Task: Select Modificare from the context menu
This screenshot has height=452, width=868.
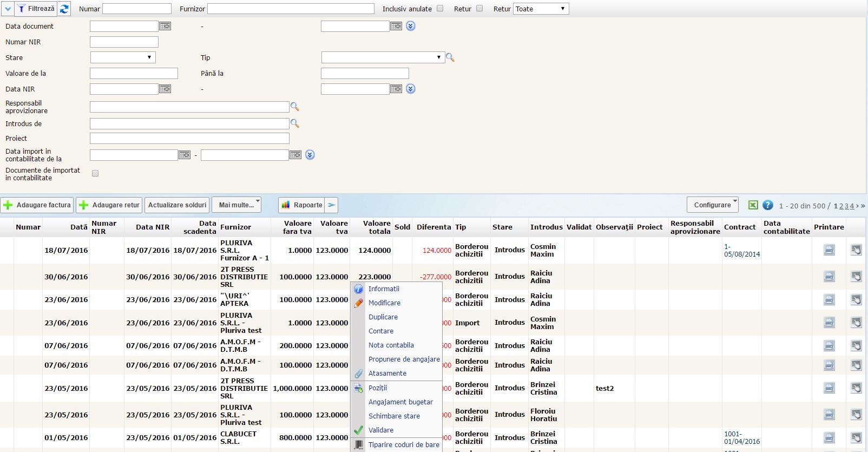Action: 384,303
